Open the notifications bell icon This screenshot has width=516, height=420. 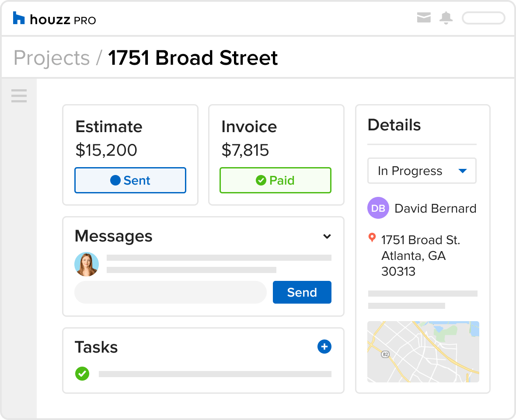point(446,18)
